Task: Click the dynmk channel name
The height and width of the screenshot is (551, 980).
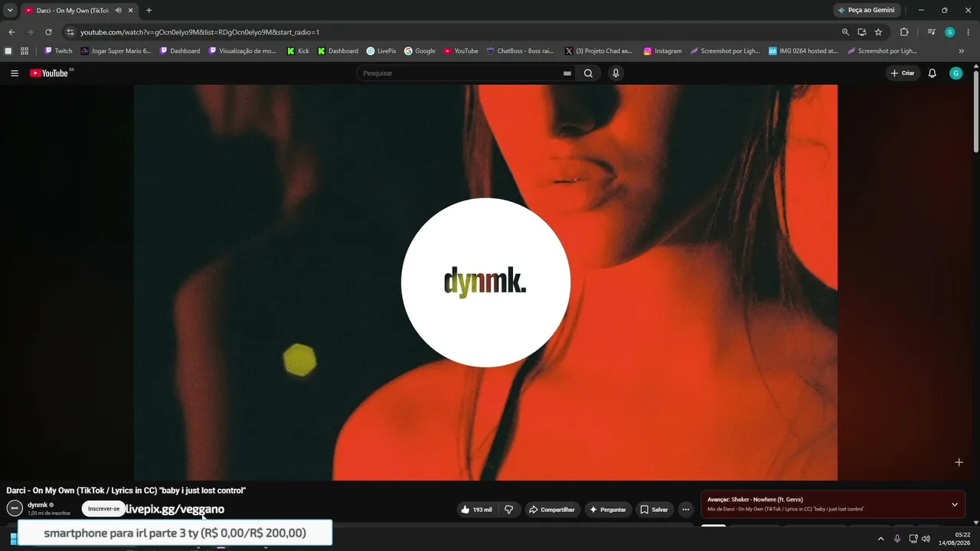Action: tap(38, 505)
